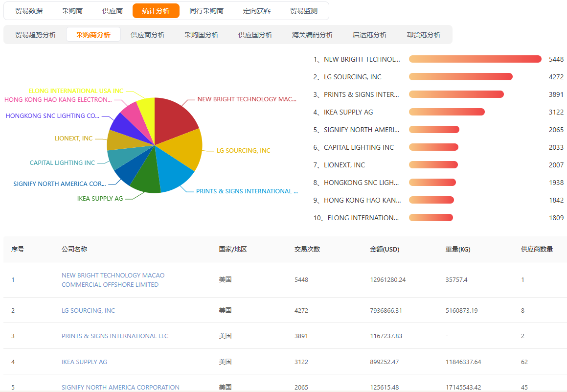Open LG SOURCING, INC table link

pyautogui.click(x=88, y=310)
